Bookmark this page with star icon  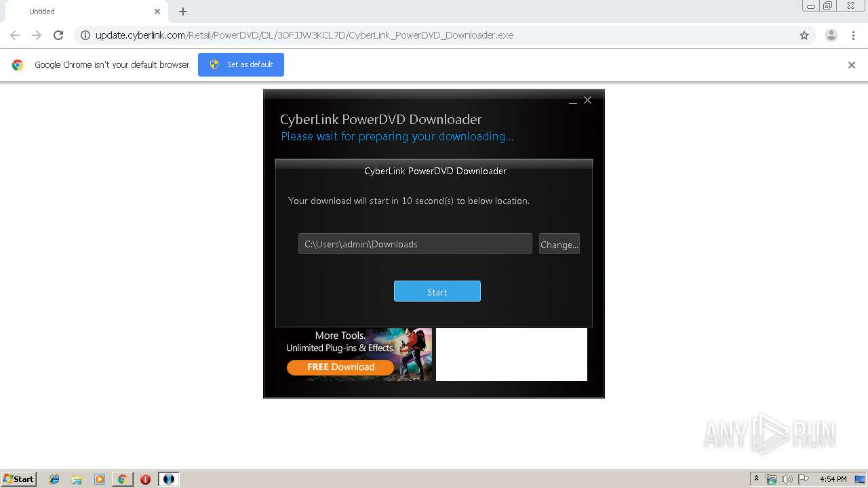tap(804, 35)
